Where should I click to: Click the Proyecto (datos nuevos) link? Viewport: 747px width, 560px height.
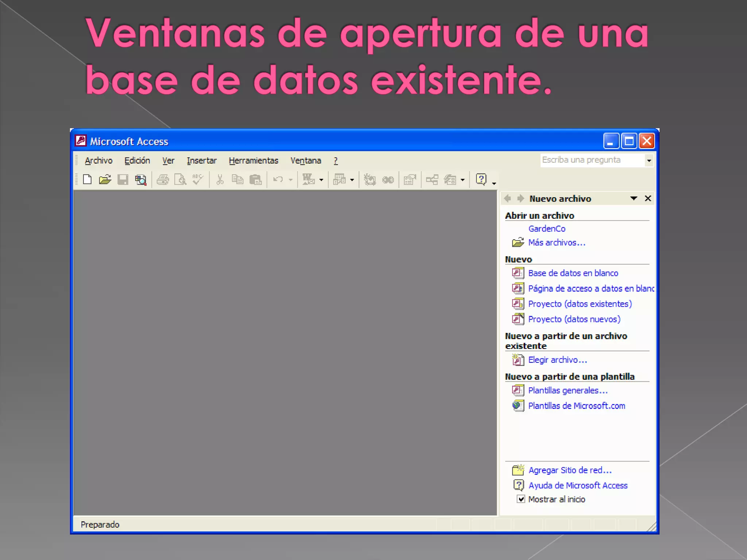click(574, 319)
